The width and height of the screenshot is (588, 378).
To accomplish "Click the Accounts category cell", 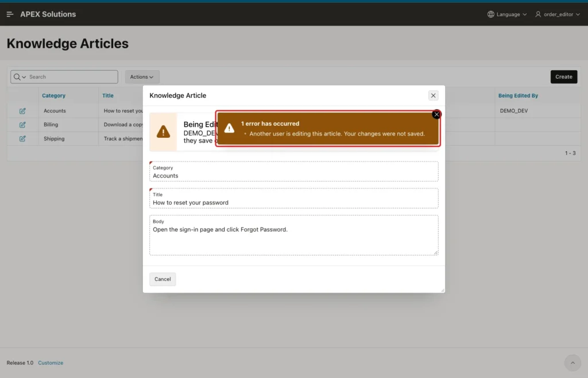I will coord(55,111).
